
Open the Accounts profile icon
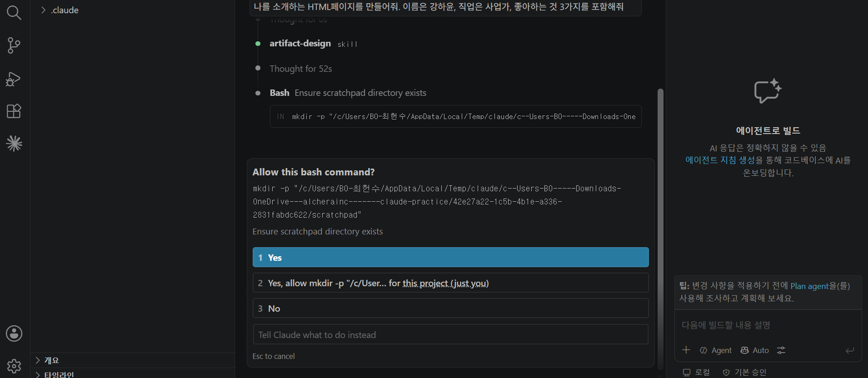(x=14, y=333)
